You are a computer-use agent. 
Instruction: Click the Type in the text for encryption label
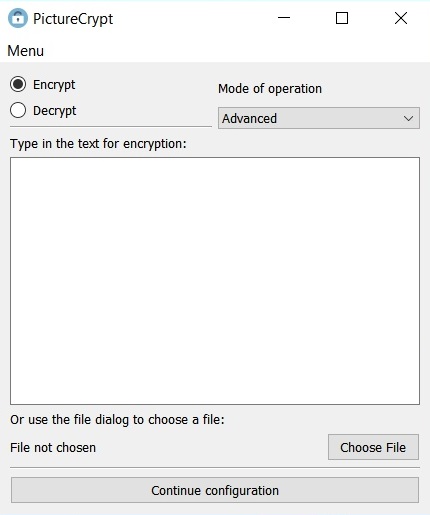[x=98, y=144]
